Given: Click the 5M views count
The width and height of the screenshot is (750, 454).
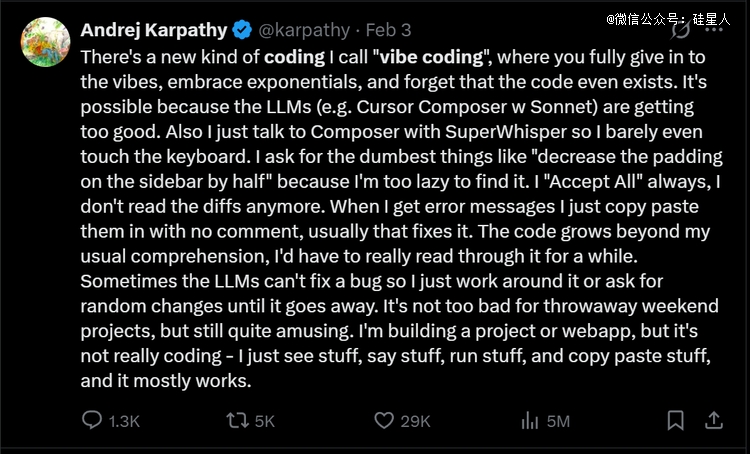Looking at the screenshot, I should [x=558, y=421].
